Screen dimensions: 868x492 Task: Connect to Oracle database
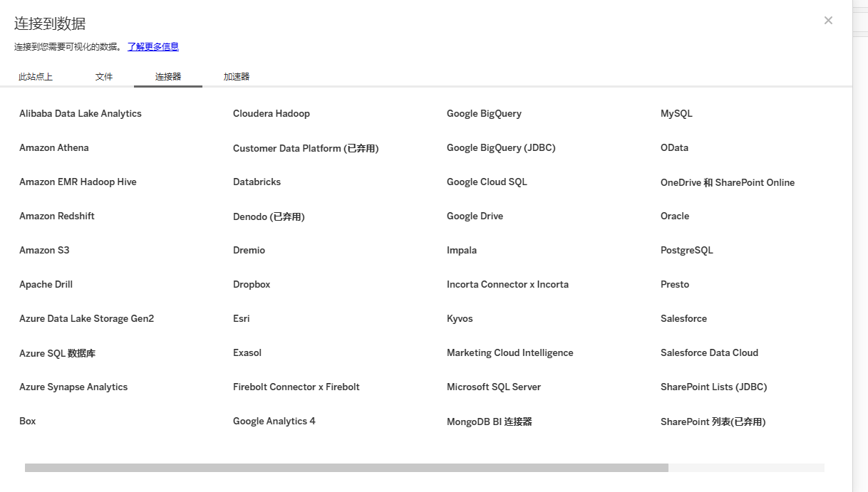pos(675,216)
